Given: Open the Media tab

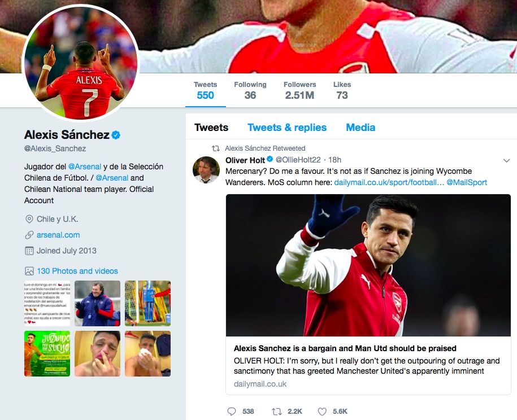Looking at the screenshot, I should coord(360,128).
